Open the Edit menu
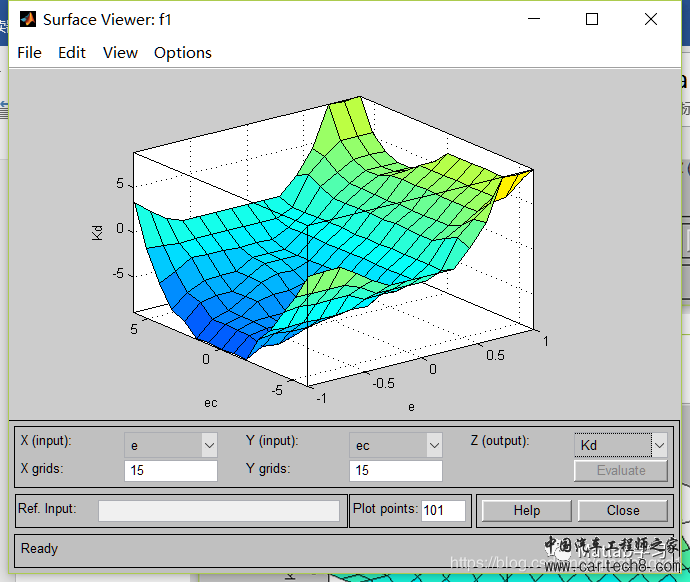 72,53
